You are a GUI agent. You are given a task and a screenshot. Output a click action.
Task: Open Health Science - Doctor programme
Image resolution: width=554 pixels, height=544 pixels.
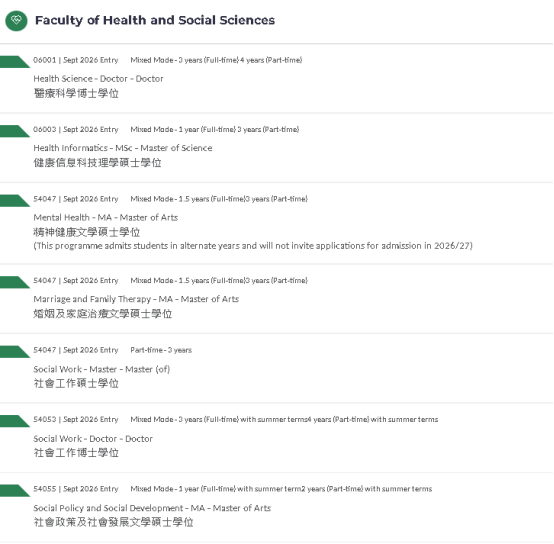(98, 79)
